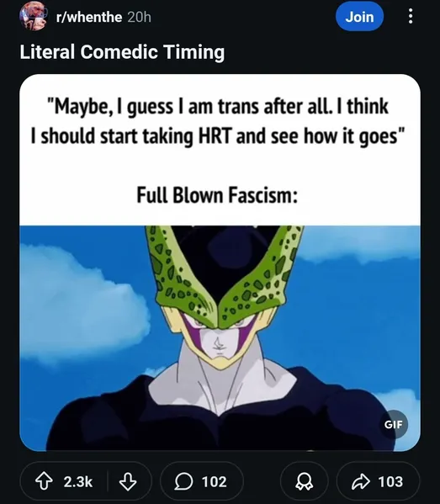Upvote the Literal Comedic Timing post
Viewport: 440px width, 504px height.
point(44,481)
